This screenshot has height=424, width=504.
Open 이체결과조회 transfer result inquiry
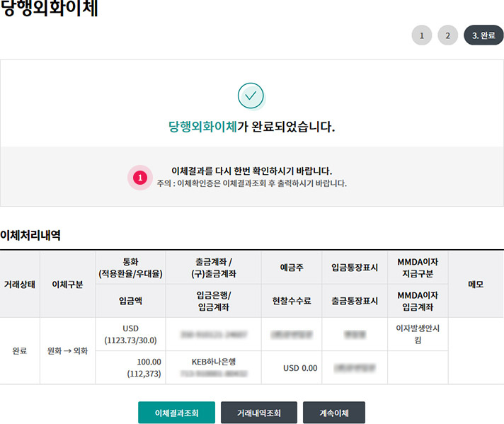click(176, 413)
